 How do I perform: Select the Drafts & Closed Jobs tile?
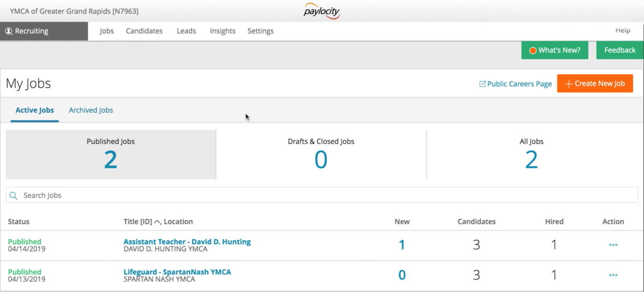[x=321, y=154]
